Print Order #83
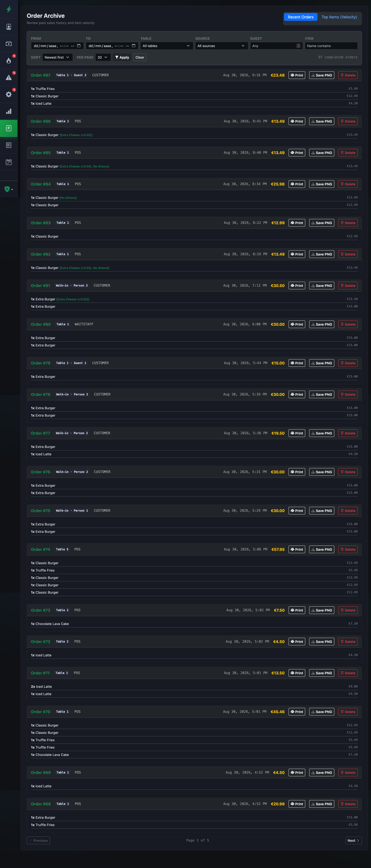371x868 pixels. pos(297,223)
